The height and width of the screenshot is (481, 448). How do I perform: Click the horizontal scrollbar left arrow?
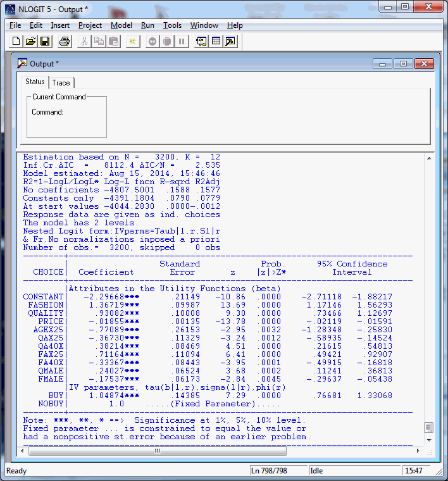pos(22,451)
